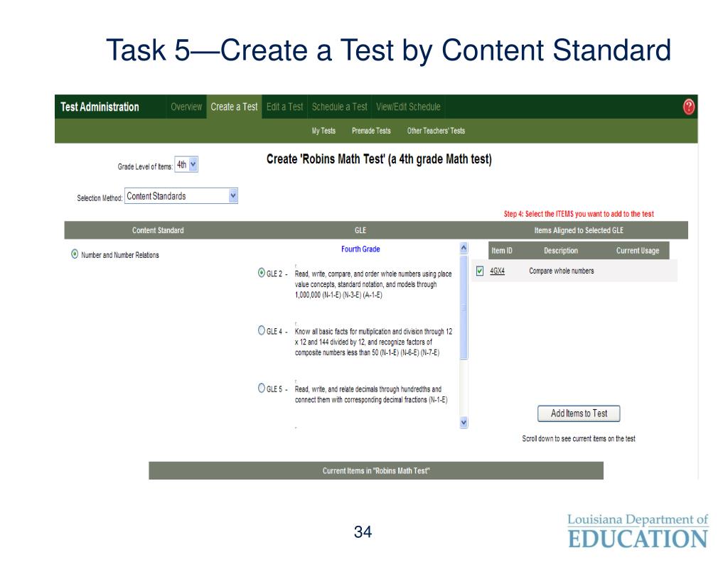Open the My Tests submenu link

pos(323,131)
